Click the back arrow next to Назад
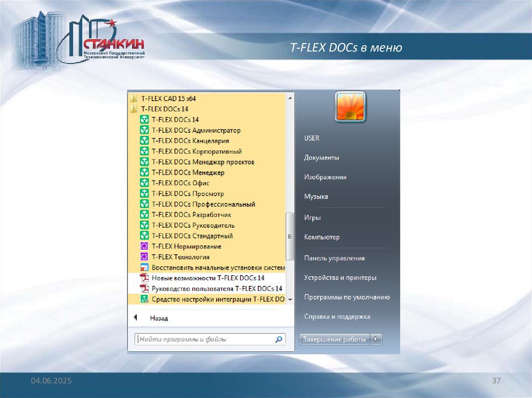The image size is (532, 398). pyautogui.click(x=136, y=318)
